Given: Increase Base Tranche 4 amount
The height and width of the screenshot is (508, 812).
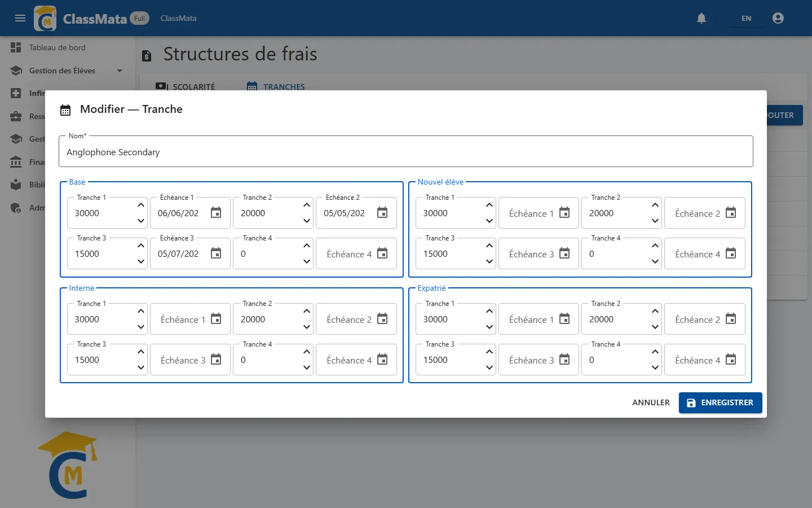Looking at the screenshot, I should coord(307,246).
